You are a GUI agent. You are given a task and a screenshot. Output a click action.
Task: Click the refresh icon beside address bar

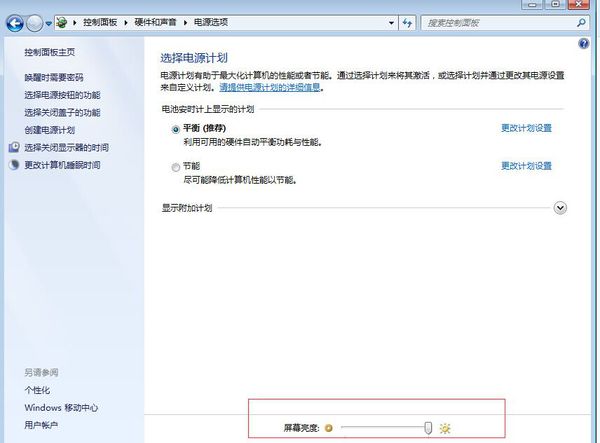(x=408, y=22)
